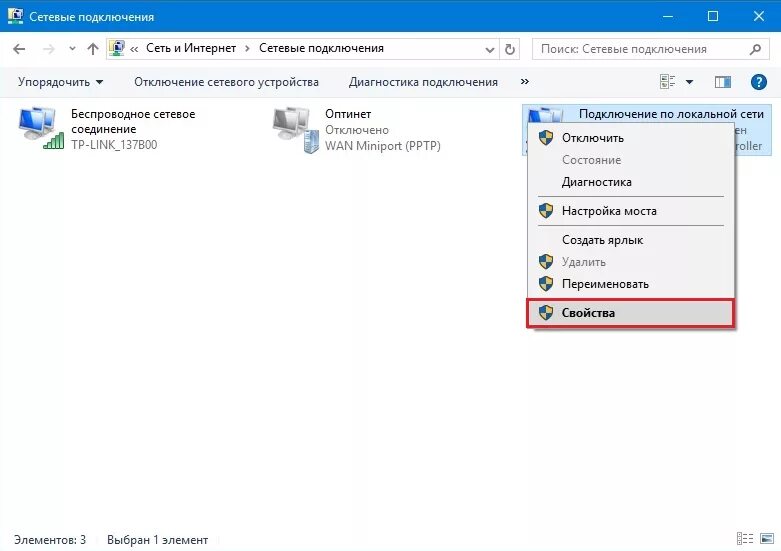Viewport: 781px width, 551px height.
Task: Minimize the Сетевые подключения window
Action: pyautogui.click(x=668, y=16)
